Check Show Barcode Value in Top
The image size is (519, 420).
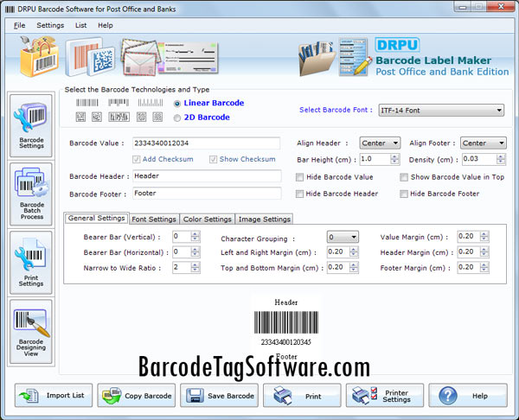click(404, 177)
